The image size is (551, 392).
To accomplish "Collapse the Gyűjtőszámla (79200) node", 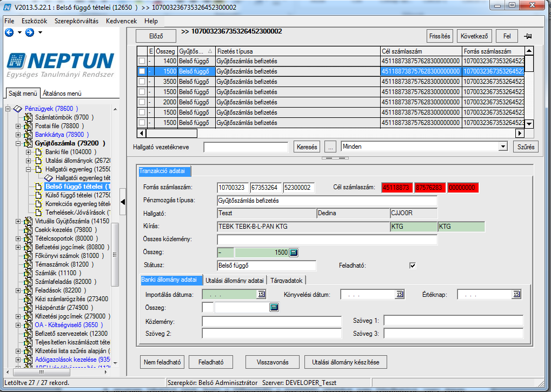I will click(x=18, y=143).
